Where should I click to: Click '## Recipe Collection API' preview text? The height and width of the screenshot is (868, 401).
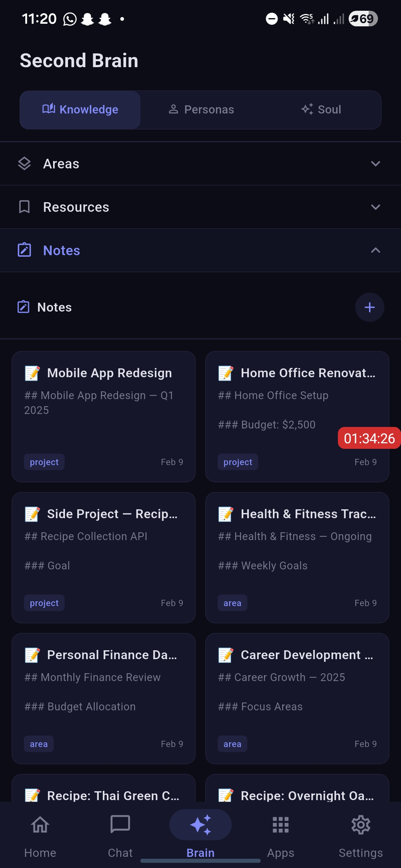tap(86, 536)
